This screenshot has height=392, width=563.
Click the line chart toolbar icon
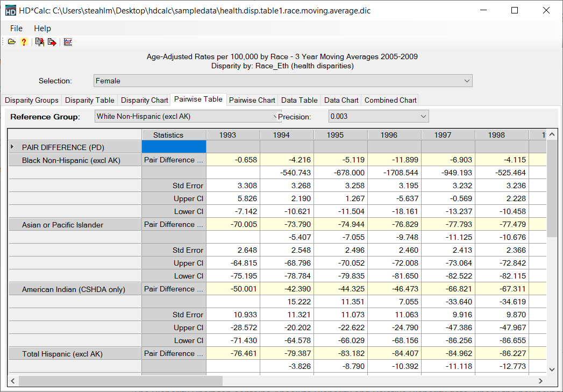click(x=68, y=42)
